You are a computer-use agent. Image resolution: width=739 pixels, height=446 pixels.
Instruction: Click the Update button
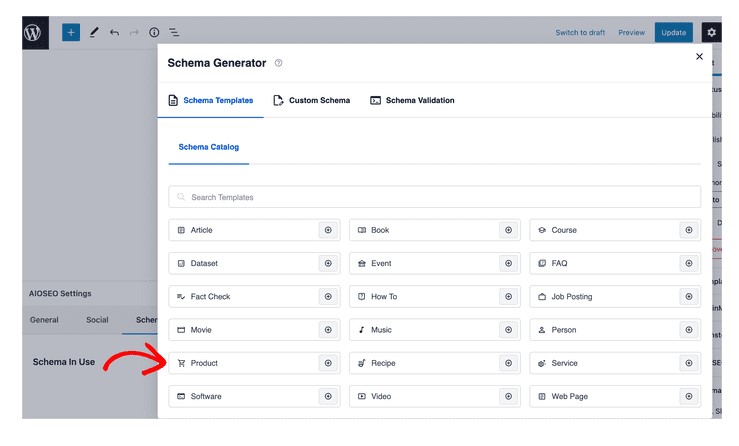[x=673, y=33]
